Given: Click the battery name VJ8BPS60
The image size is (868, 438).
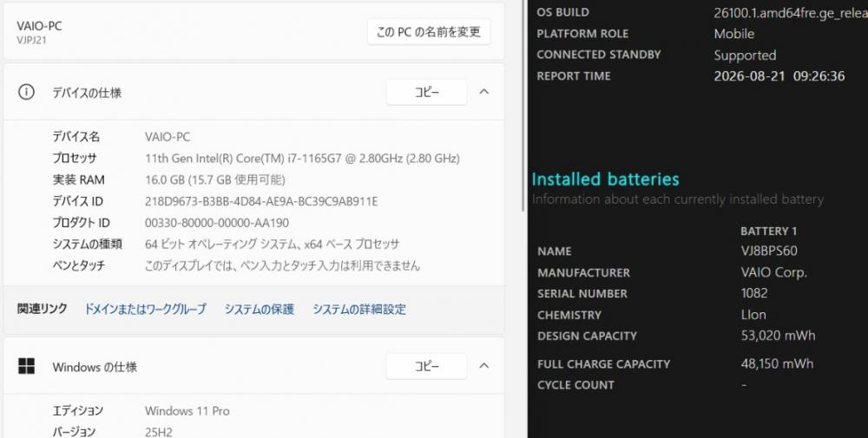Looking at the screenshot, I should (769, 251).
